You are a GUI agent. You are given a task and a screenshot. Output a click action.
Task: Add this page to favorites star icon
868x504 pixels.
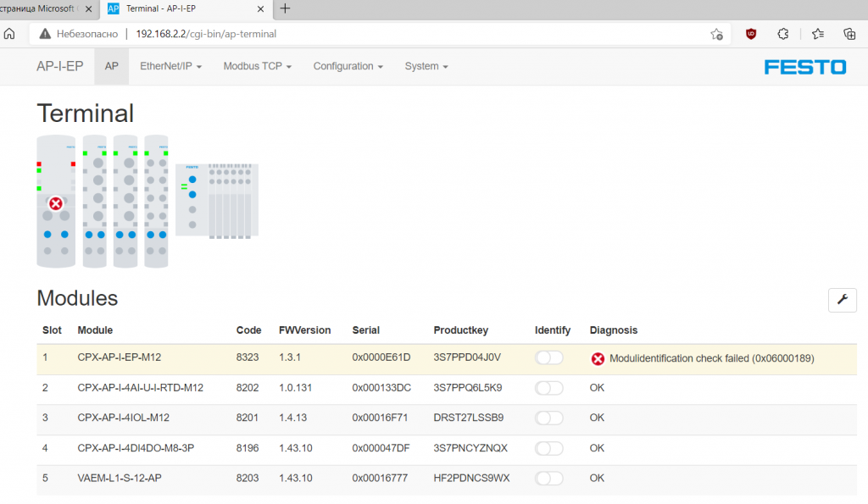coord(716,34)
